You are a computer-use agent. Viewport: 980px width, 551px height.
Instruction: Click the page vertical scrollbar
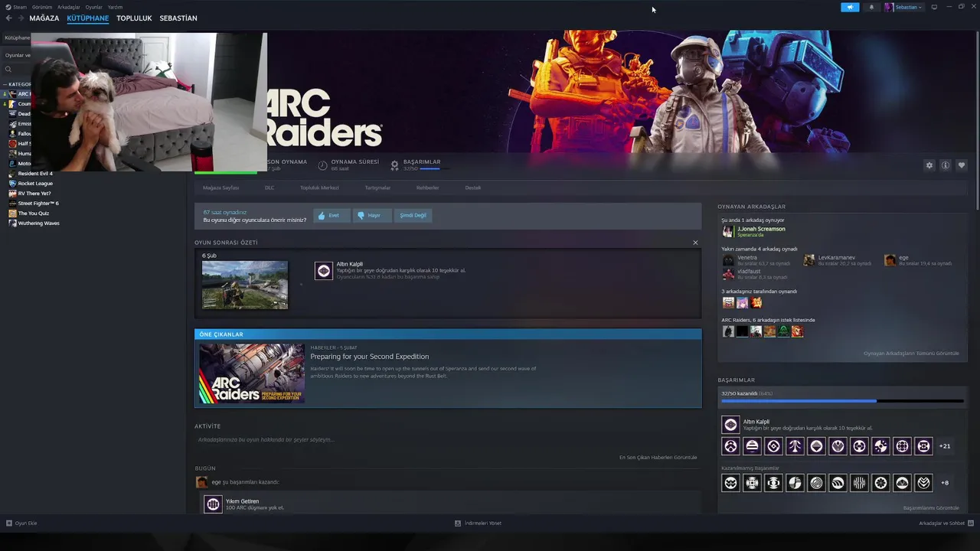click(977, 119)
